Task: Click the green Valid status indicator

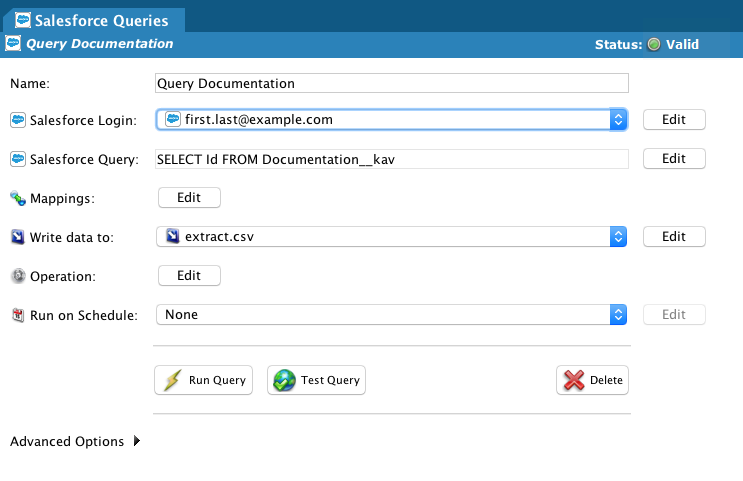Action: [x=654, y=44]
